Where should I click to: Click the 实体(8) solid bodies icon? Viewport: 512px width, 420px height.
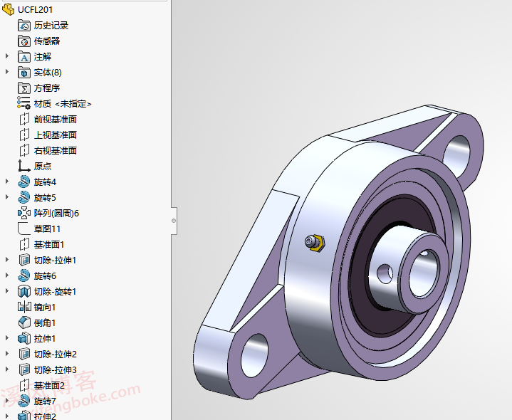[24, 73]
